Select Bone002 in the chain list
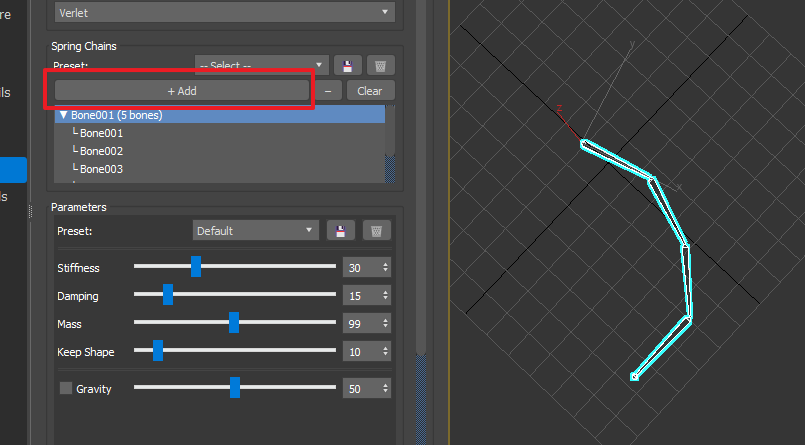Viewport: 805px width, 445px height. [101, 151]
